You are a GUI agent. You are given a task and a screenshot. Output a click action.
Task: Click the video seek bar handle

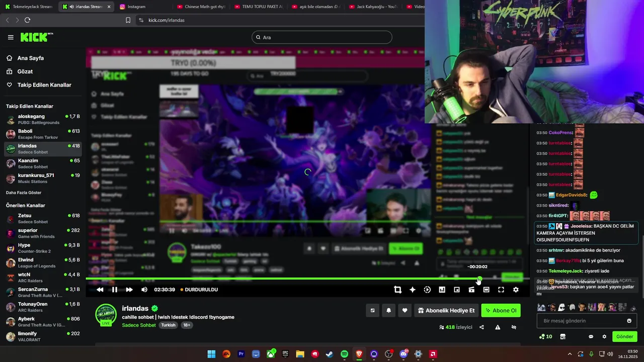[479, 279]
